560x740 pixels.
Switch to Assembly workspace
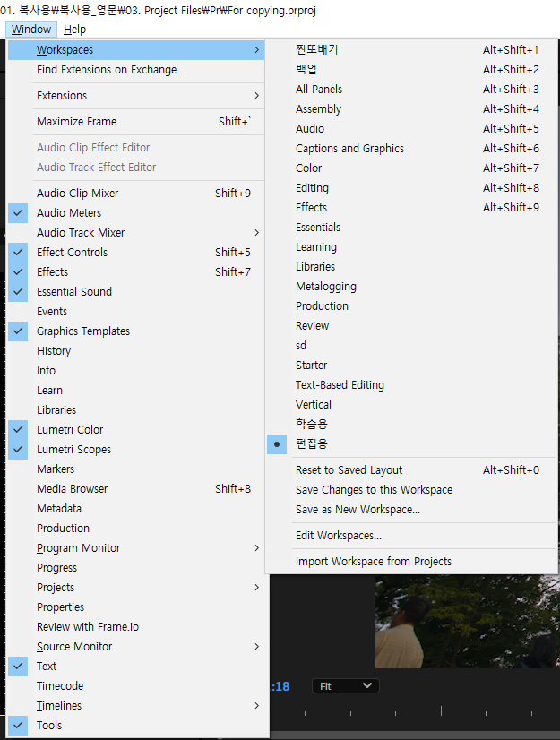[x=411, y=109]
